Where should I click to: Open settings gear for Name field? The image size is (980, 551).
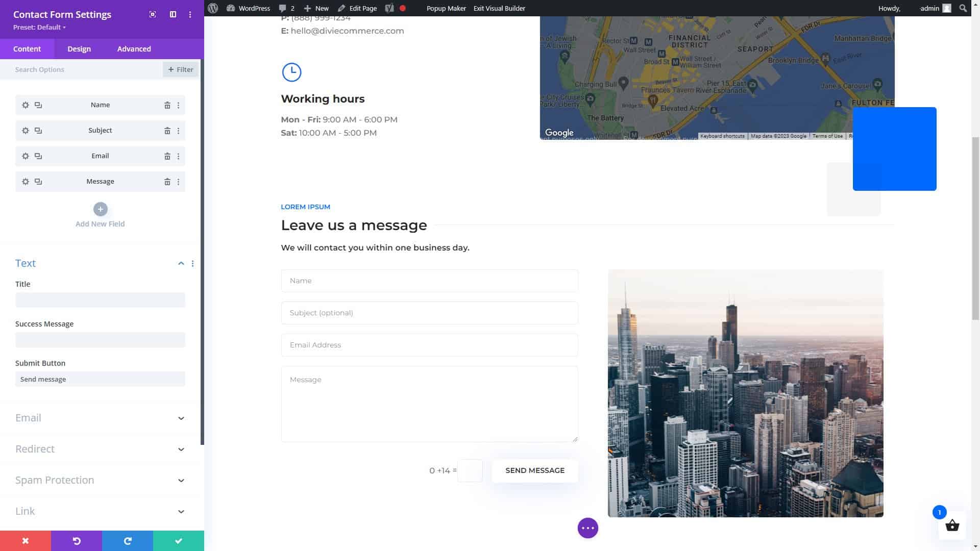coord(26,105)
